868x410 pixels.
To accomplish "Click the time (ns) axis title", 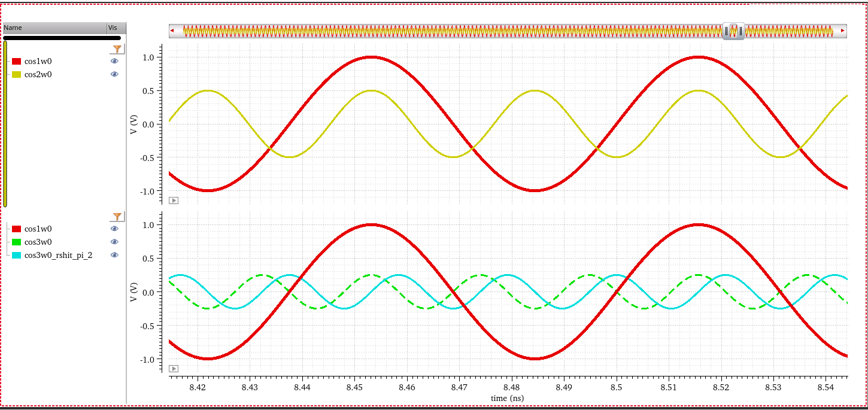I will tap(508, 398).
